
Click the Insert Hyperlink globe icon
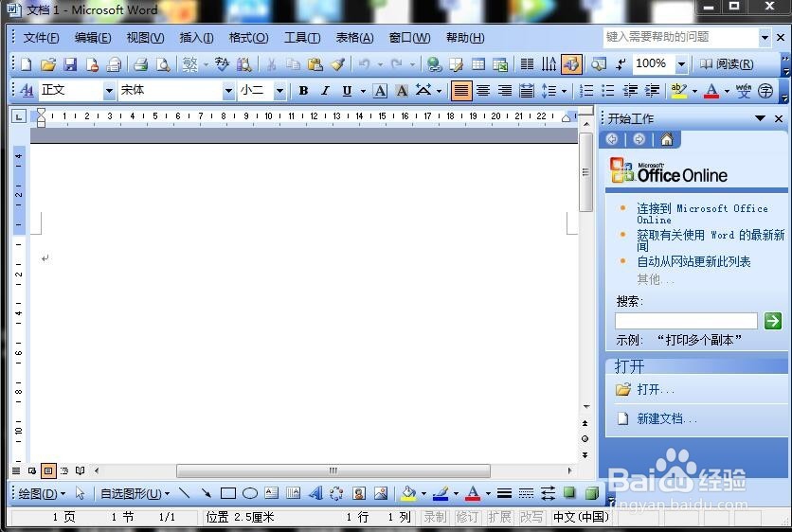click(434, 64)
